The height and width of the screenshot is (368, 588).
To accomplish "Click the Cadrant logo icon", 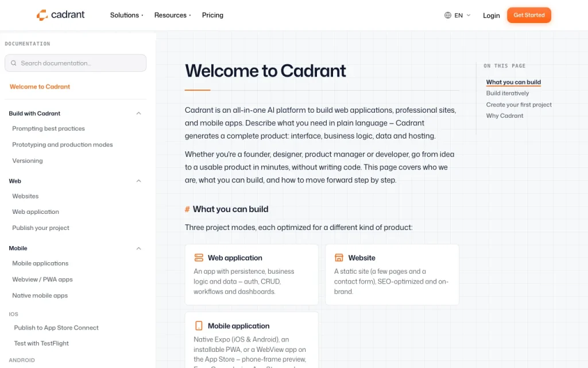I will (42, 15).
